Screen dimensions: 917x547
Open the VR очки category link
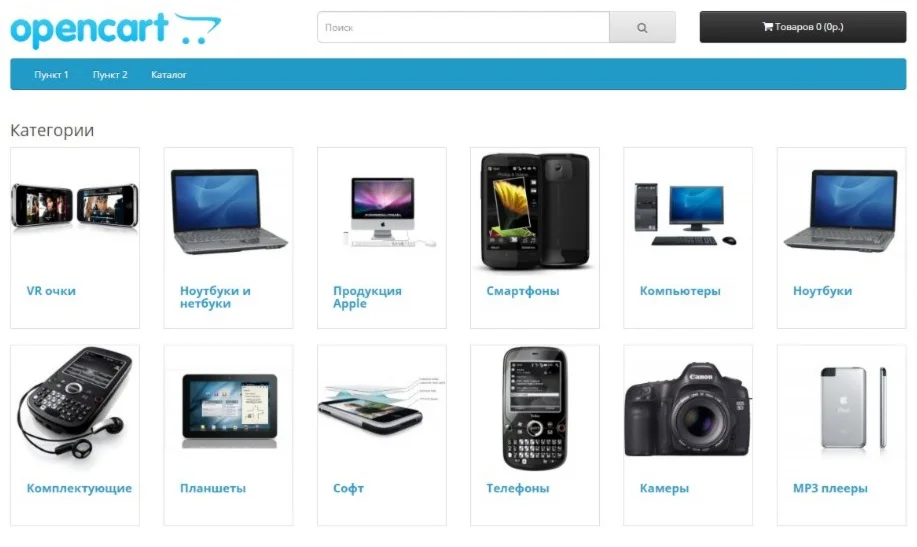(51, 291)
